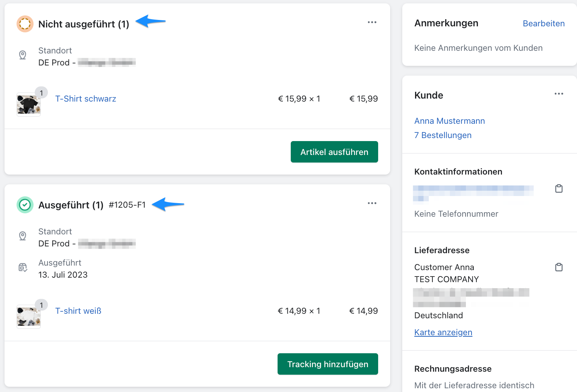Click the green fulfilled checkmark badge
The height and width of the screenshot is (392, 577).
click(25, 205)
